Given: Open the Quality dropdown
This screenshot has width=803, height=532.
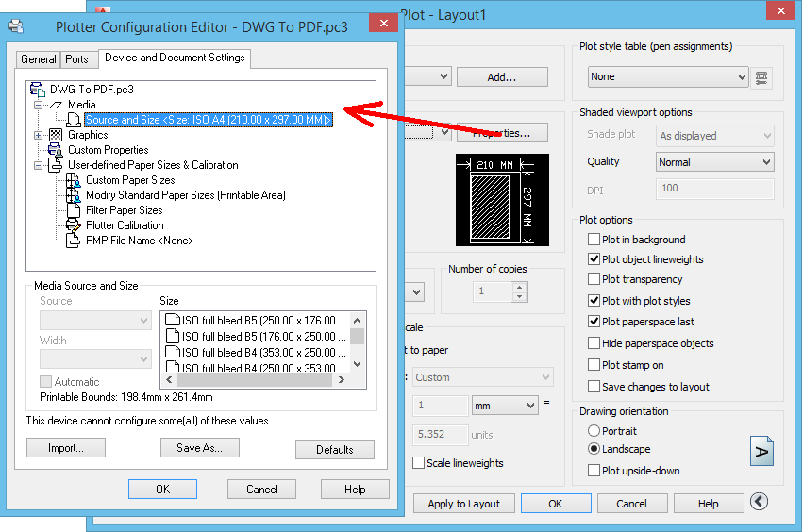Looking at the screenshot, I should [x=714, y=162].
